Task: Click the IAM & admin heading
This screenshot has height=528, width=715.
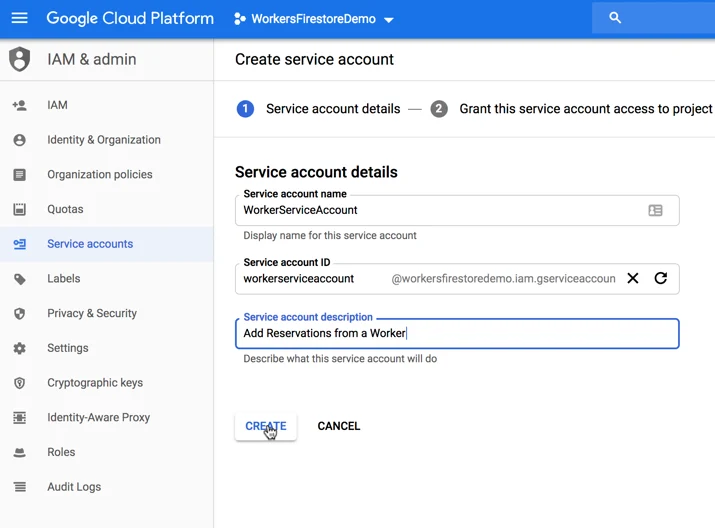Action: coord(92,59)
